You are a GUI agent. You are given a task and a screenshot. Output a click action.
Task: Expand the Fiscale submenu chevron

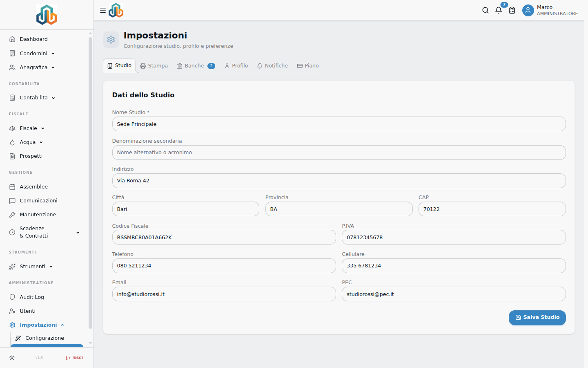pos(43,128)
